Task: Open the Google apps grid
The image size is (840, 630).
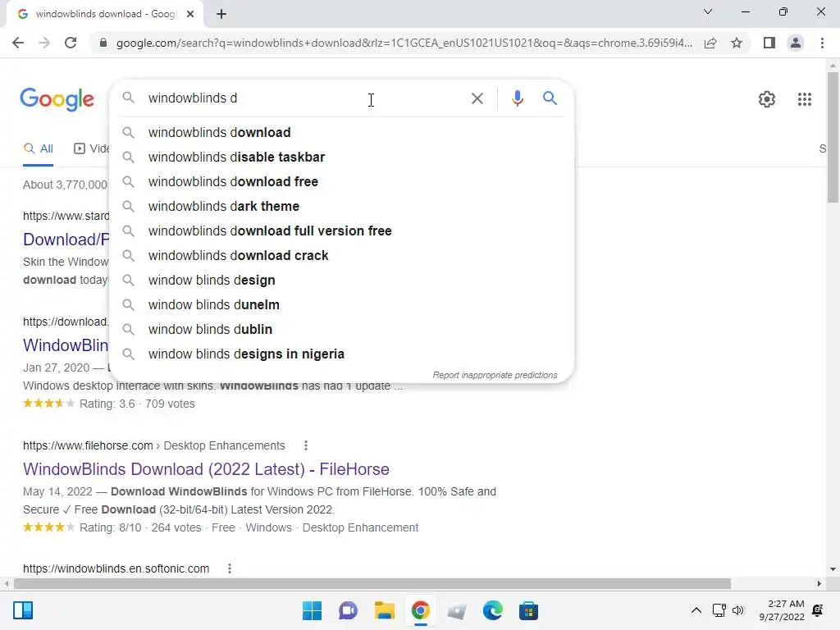Action: (x=805, y=99)
